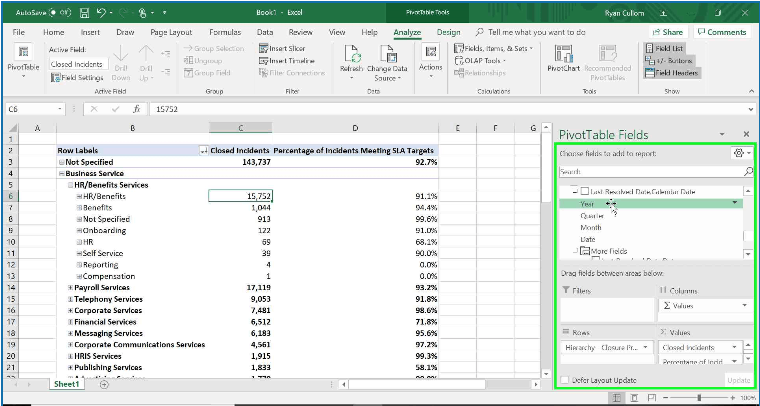Check the Defer Layout Update box
Screen dimensions: 760x406
tap(565, 380)
